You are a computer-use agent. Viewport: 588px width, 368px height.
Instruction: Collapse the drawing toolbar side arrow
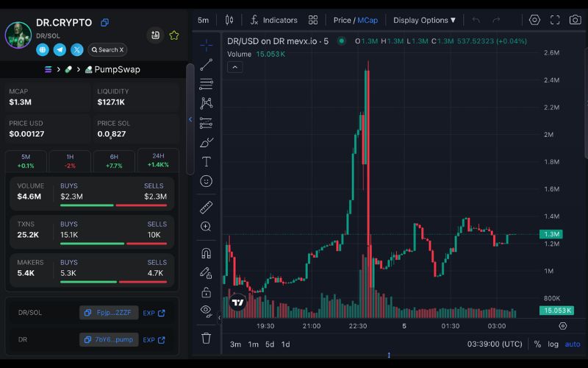point(219,318)
